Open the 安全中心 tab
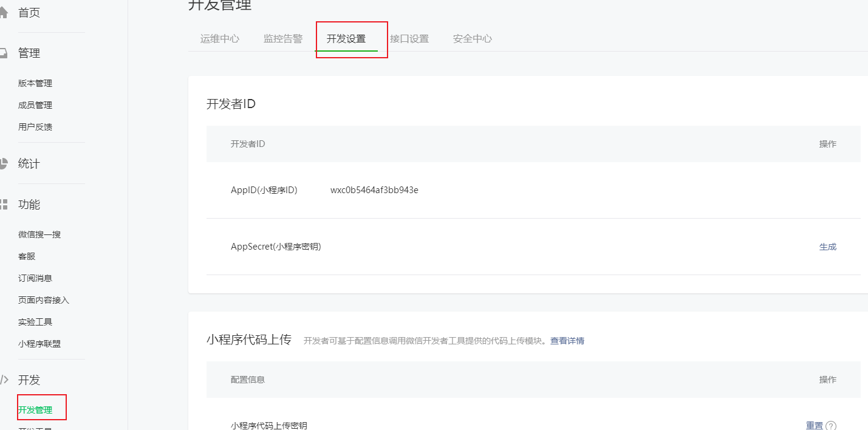 (x=473, y=39)
